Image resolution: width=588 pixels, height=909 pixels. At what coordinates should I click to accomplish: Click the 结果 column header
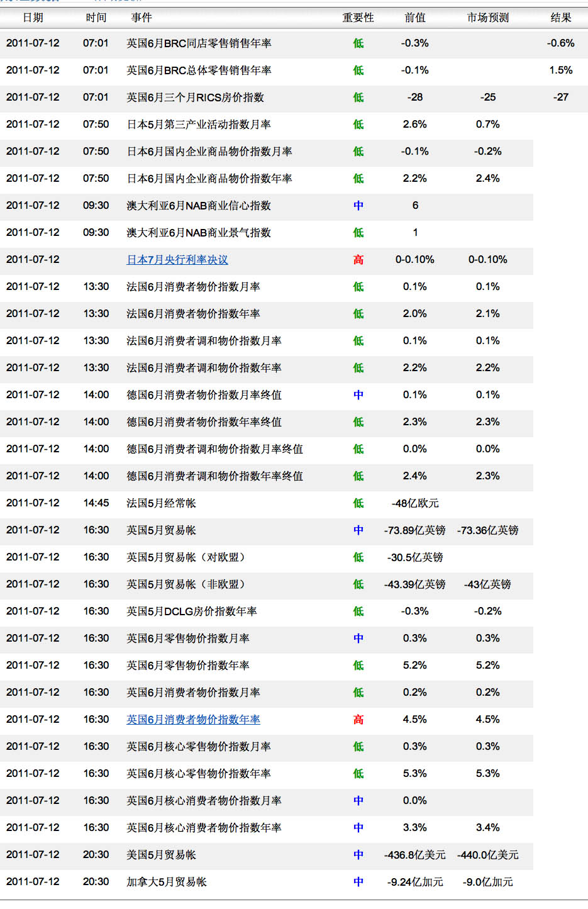[x=561, y=18]
